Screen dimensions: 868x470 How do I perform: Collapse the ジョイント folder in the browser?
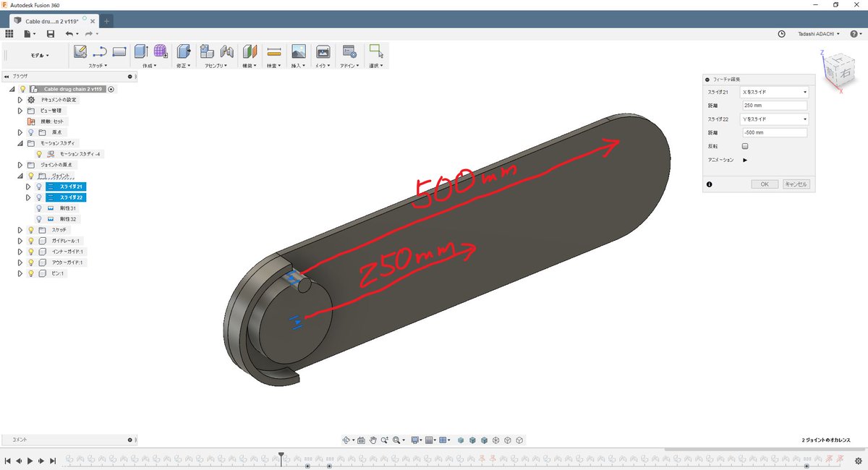(x=19, y=175)
